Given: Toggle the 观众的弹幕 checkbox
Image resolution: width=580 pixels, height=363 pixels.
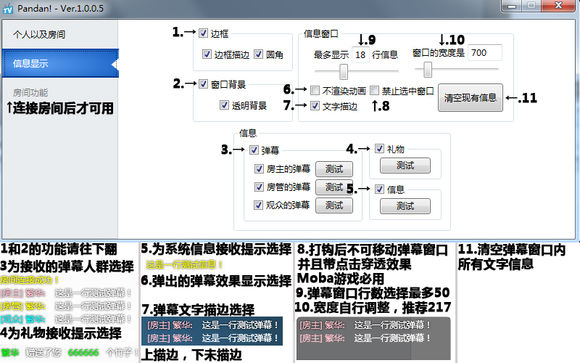Looking at the screenshot, I should coord(258,205).
